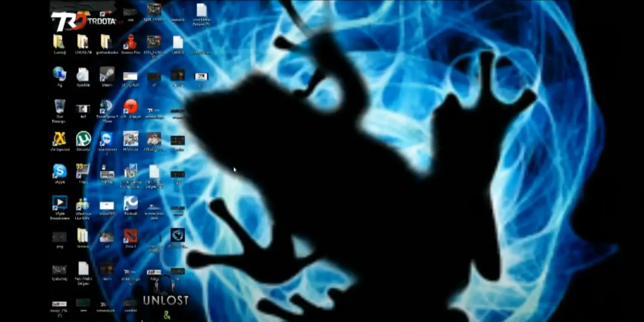The image size is (644, 322).
Task: Launch the Windows Live Messenger shortcut
Action: [x=83, y=204]
